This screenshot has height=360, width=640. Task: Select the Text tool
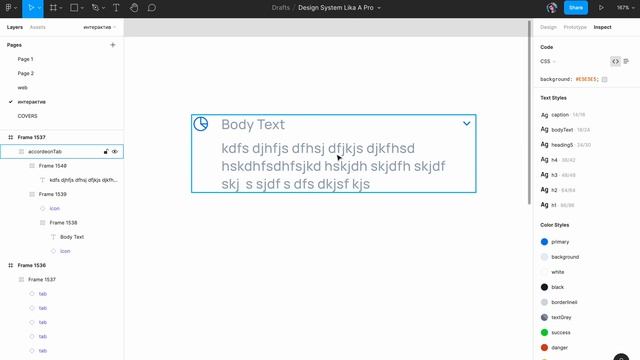pos(116,8)
